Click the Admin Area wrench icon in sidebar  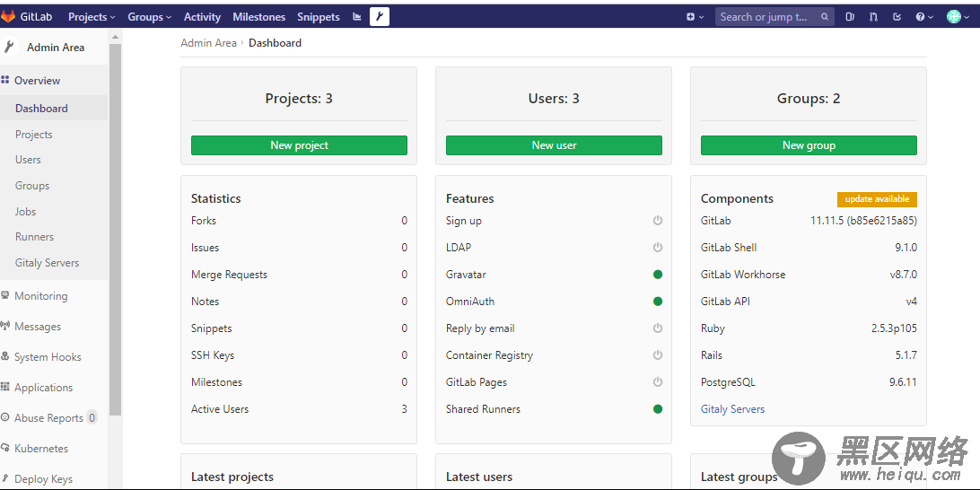9,47
